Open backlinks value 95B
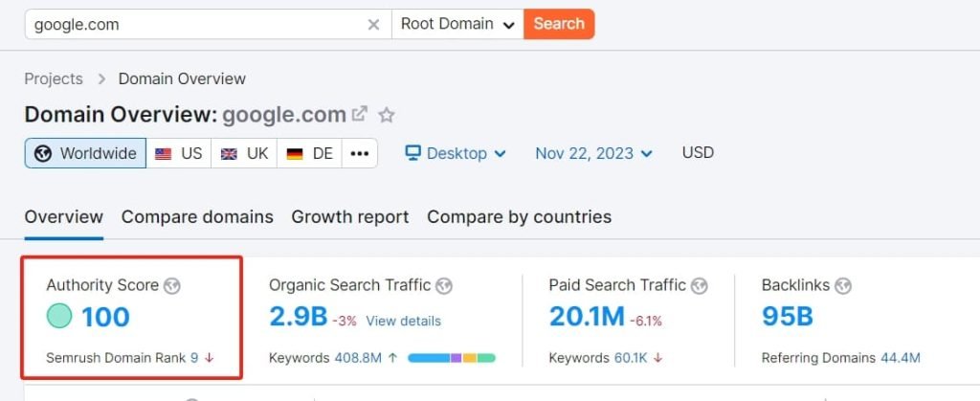The width and height of the screenshot is (980, 401). (787, 317)
